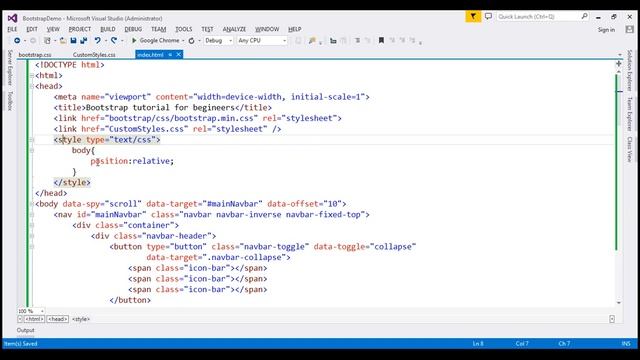The image size is (640, 360).
Task: Click the Save All toolbar icon
Action: pos(84,40)
